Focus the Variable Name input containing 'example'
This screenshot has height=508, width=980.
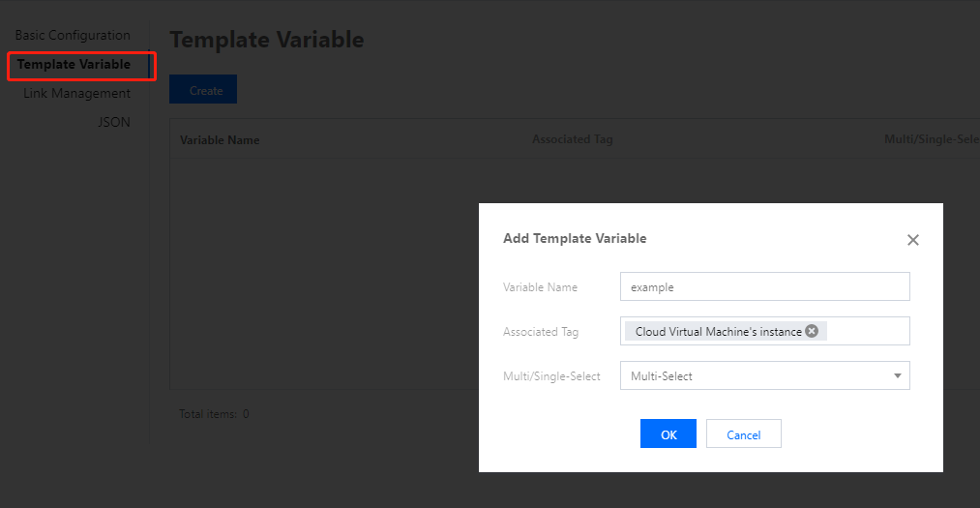tap(764, 287)
